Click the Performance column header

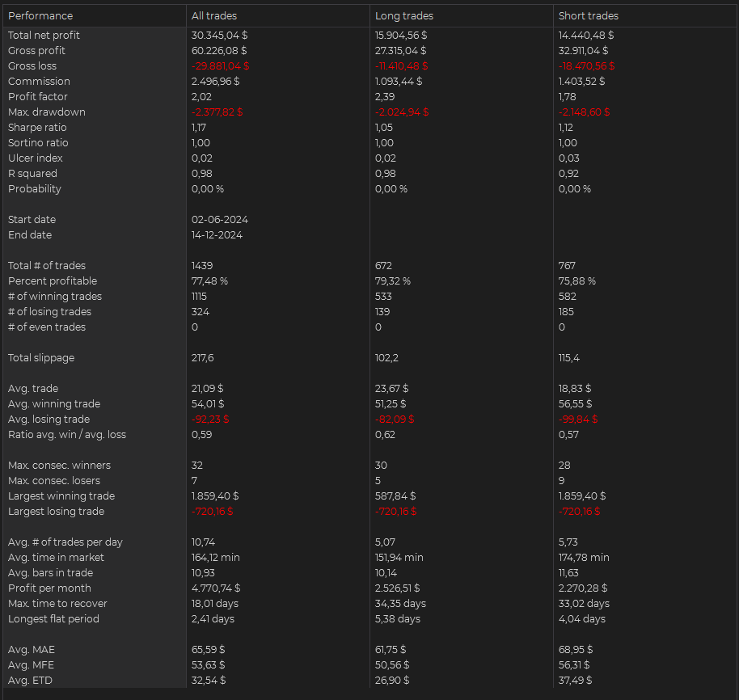40,15
